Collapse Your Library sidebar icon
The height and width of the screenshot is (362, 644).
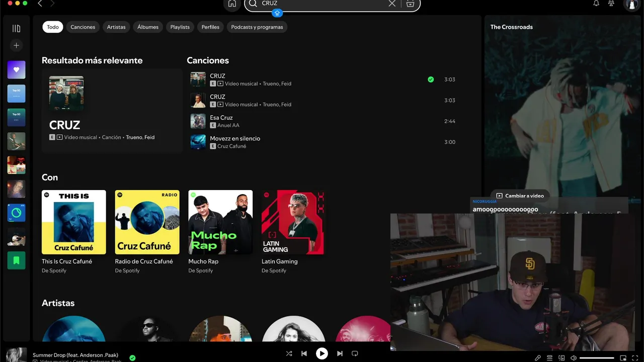point(16,29)
